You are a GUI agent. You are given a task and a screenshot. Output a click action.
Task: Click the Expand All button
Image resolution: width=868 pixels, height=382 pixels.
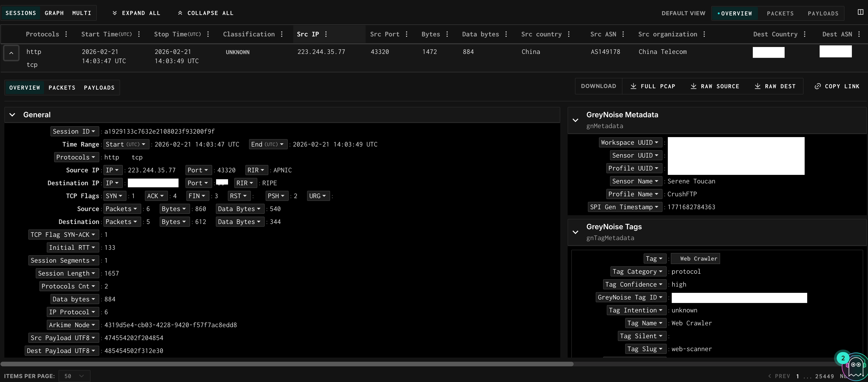(136, 13)
